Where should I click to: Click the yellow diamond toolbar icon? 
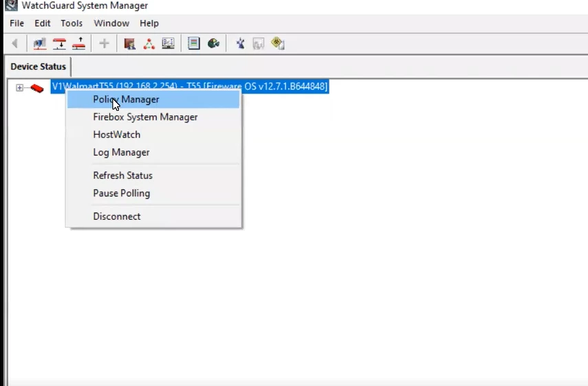pos(278,43)
